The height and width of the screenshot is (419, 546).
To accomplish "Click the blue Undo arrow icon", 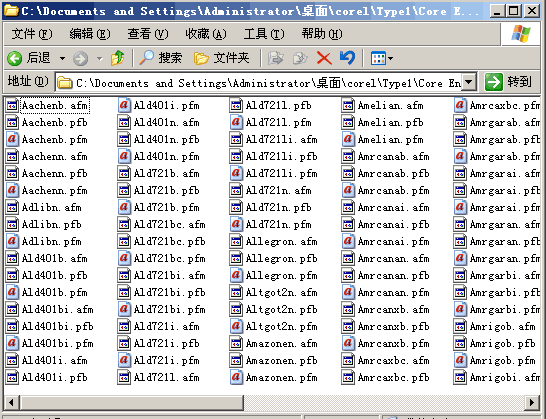I will [x=347, y=58].
